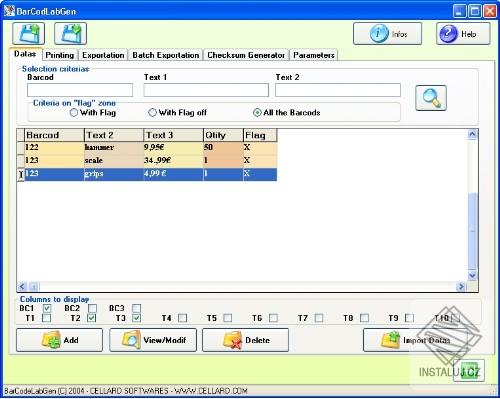Image resolution: width=500 pixels, height=399 pixels.
Task: Click the BarCodLabGen title bar app icon
Action: click(x=9, y=11)
